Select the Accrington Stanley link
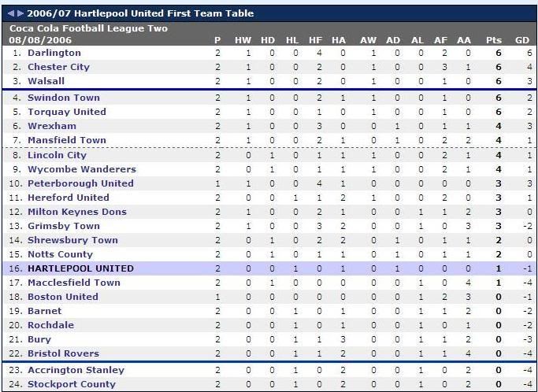The width and height of the screenshot is (538, 392). click(x=76, y=370)
